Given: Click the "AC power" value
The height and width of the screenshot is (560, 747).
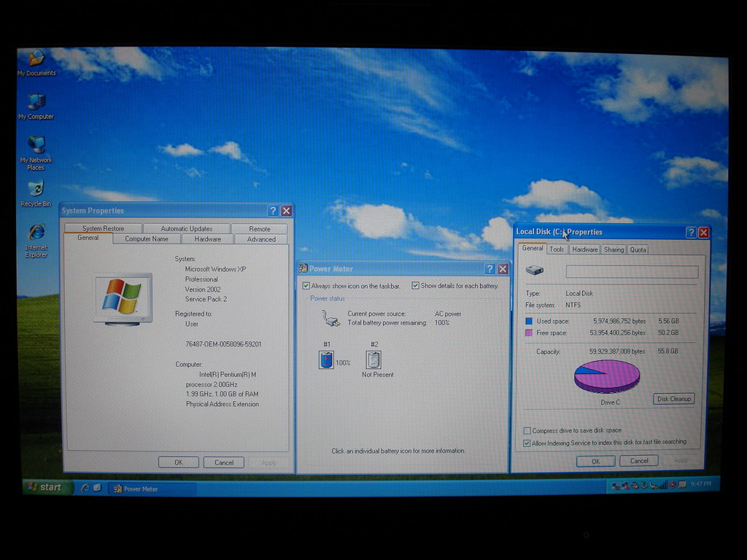Looking at the screenshot, I should tap(448, 314).
